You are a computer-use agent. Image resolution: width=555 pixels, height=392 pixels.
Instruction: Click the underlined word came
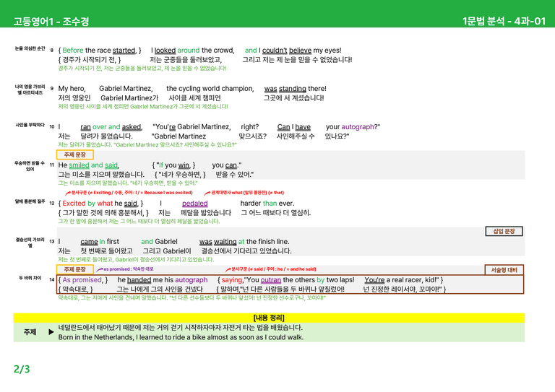[x=89, y=241]
